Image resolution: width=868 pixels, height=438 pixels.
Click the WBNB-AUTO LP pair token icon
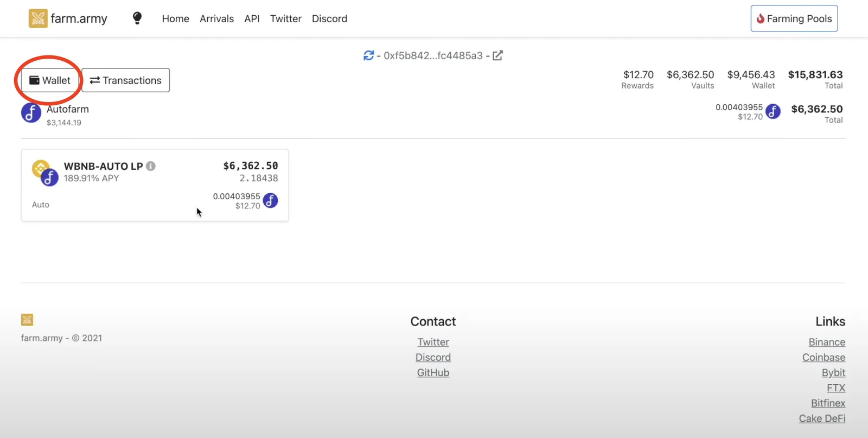44,173
